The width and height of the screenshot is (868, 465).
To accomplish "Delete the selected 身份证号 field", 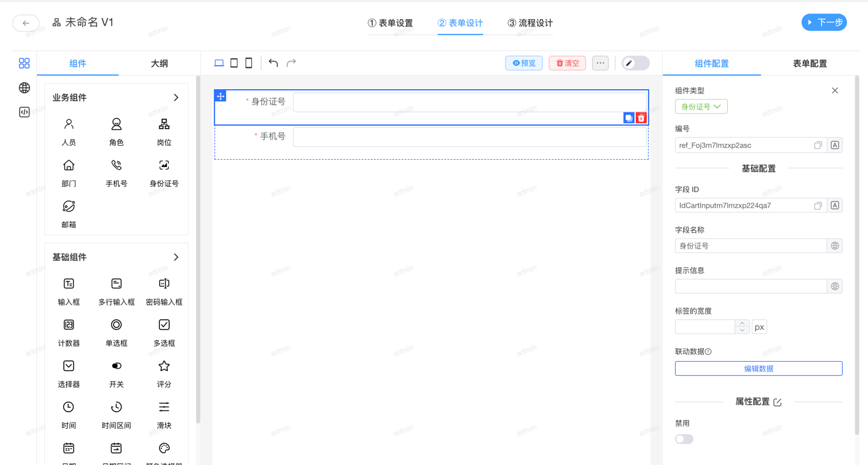I will point(641,118).
